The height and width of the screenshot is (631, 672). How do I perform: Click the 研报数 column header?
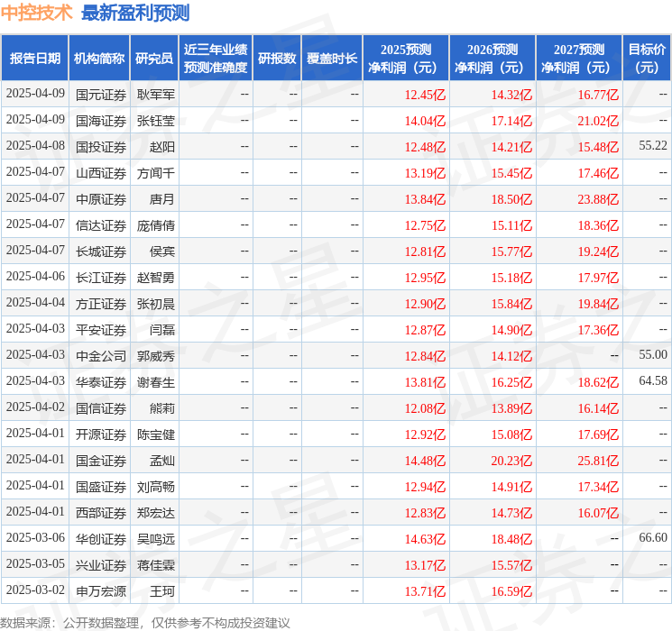point(277,59)
